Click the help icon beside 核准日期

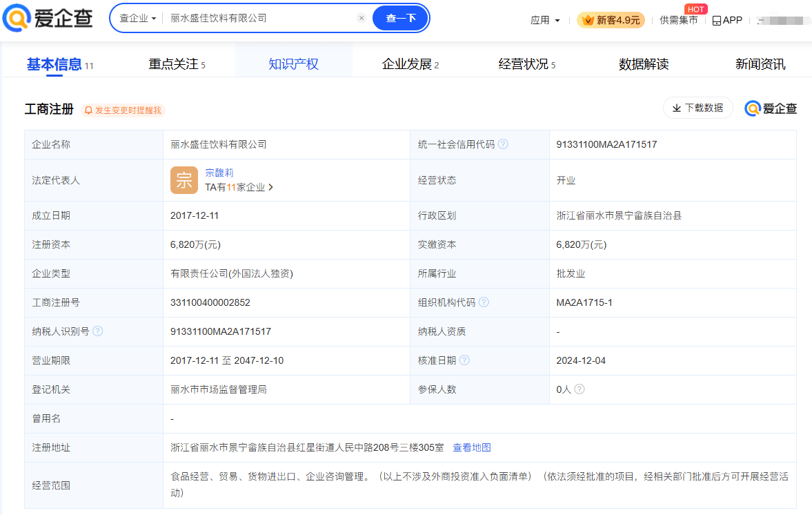pos(464,360)
